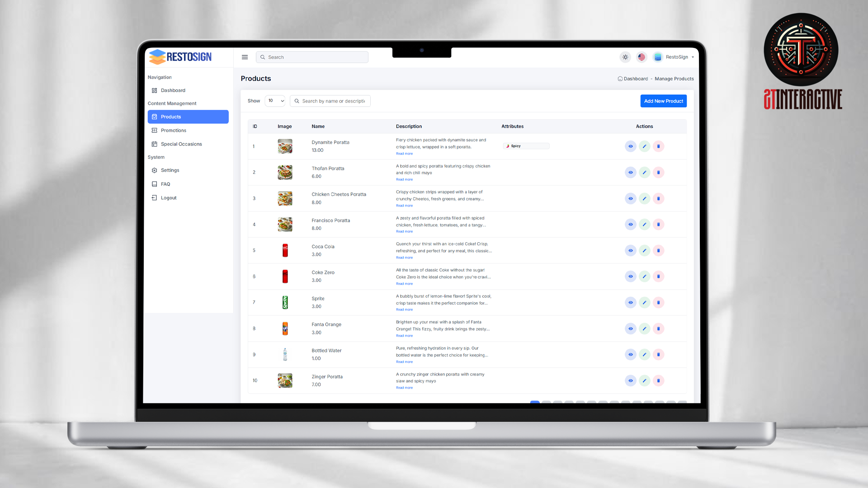This screenshot has height=488, width=868.
Task: Open the Settings page from the sidebar
Action: [170, 170]
